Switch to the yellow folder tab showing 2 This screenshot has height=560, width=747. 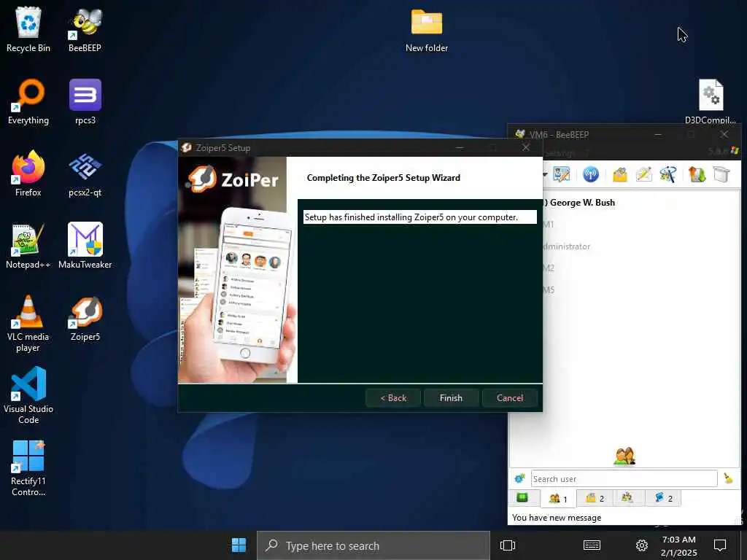click(595, 499)
